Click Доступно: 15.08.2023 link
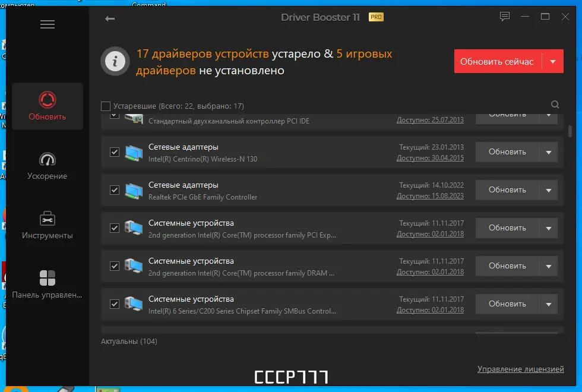Image resolution: width=582 pixels, height=392 pixels. pos(430,196)
